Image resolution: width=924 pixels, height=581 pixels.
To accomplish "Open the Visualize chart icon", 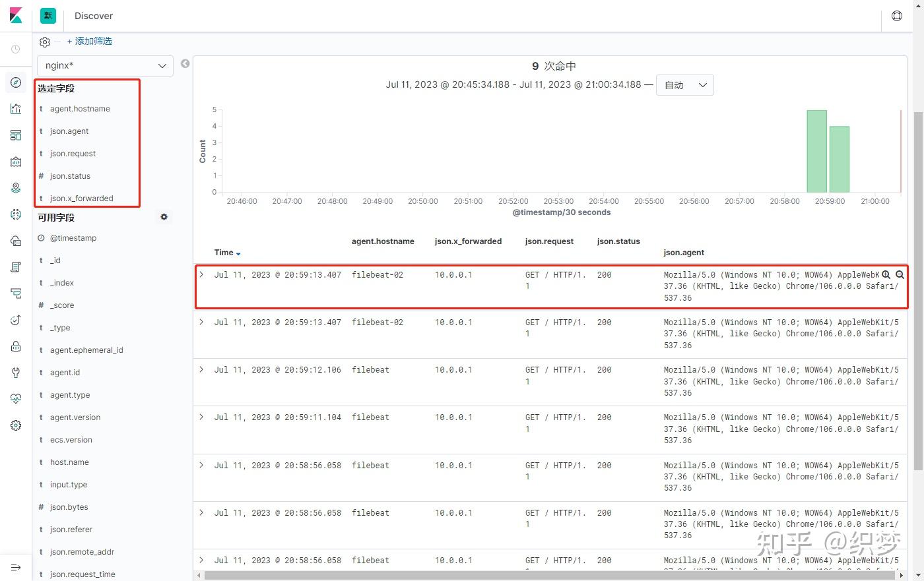I will (16, 109).
